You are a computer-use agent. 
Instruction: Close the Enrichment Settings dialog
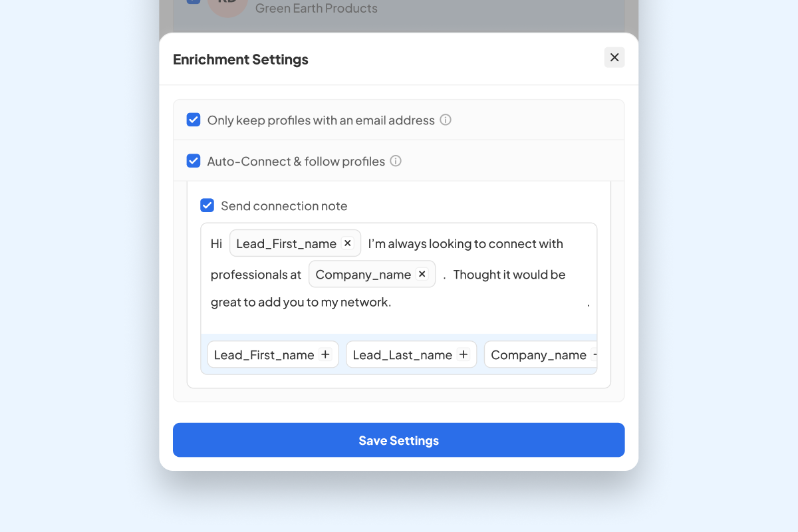coord(614,57)
